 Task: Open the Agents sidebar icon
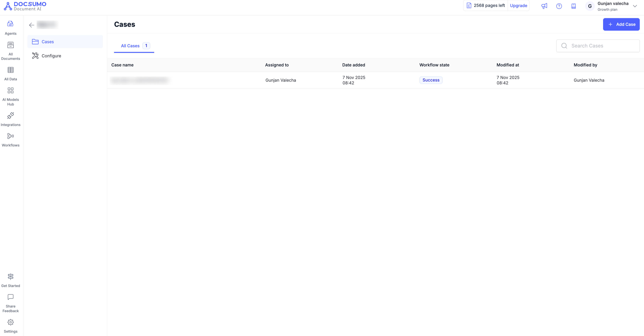(10, 27)
